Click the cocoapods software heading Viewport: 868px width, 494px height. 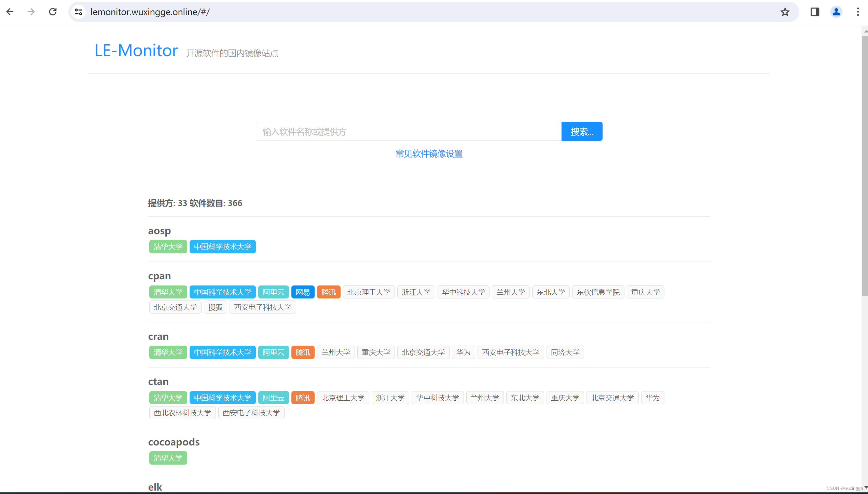pos(174,442)
